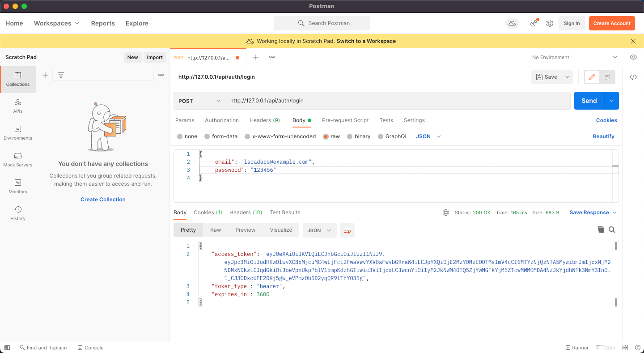Screen dimensions: 644x353
Task: Copy the response body to clipboard
Action: [x=601, y=230]
